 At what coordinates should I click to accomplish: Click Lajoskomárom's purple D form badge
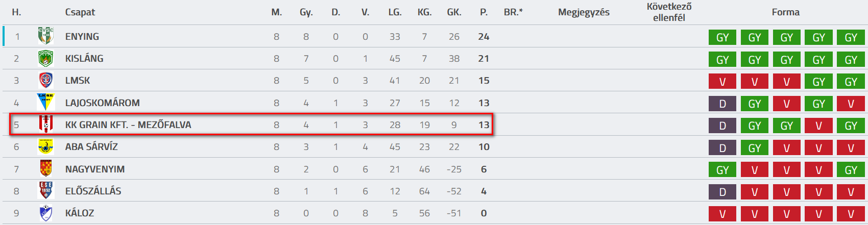pyautogui.click(x=722, y=104)
